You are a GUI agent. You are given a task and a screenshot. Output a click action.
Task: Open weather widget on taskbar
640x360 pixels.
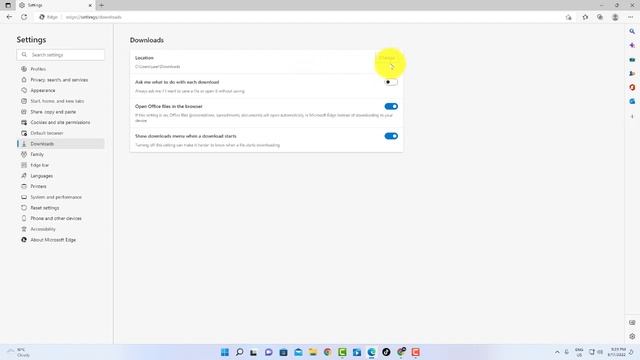coord(18,352)
